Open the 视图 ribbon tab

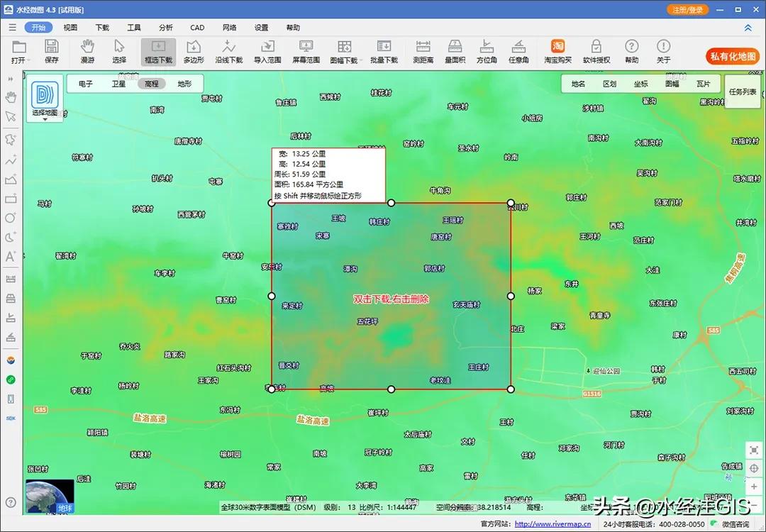coord(70,28)
